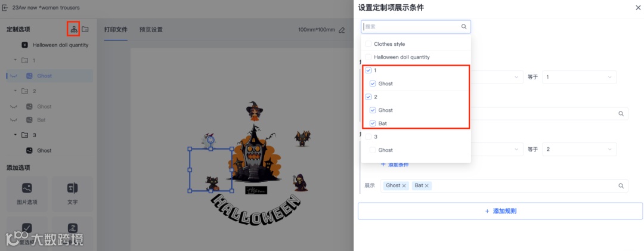644x251 pixels.
Task: Click the checkbox-option tile icon at bottom left
Action: (x=27, y=228)
